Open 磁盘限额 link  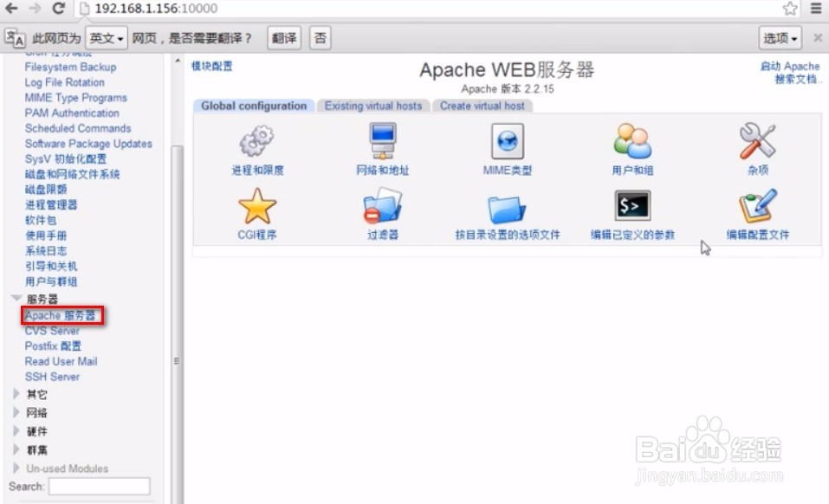(x=46, y=190)
